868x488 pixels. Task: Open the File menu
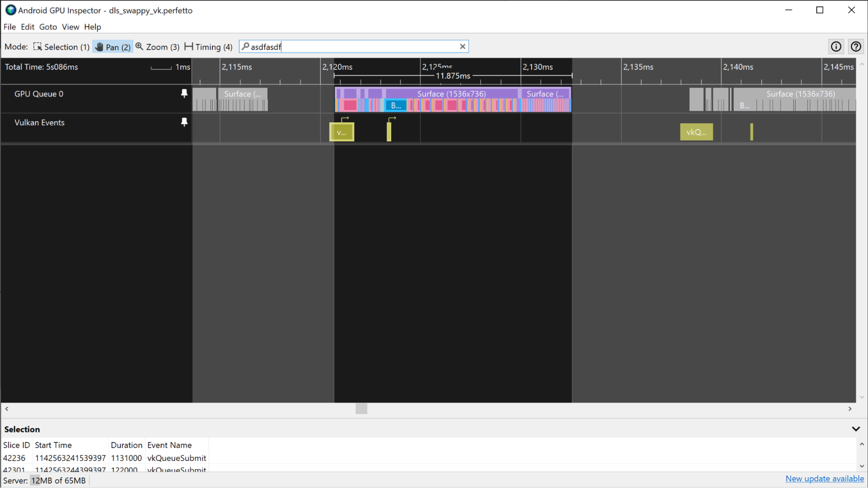click(10, 27)
